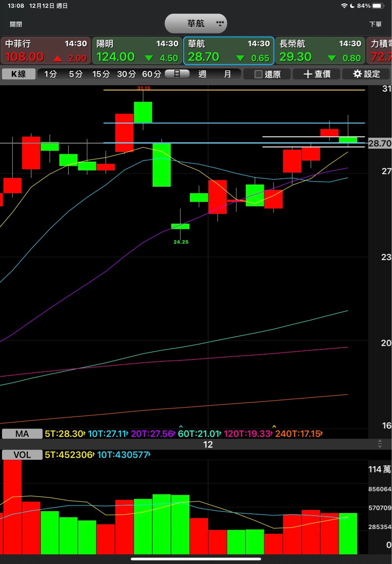Tap the battery indicator icon
Viewport: 392px width, 564px height.
click(378, 6)
